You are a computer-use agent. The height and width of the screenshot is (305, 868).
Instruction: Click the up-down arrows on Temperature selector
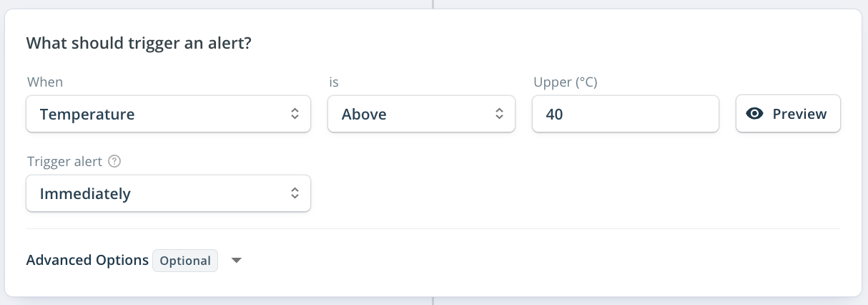pos(295,114)
